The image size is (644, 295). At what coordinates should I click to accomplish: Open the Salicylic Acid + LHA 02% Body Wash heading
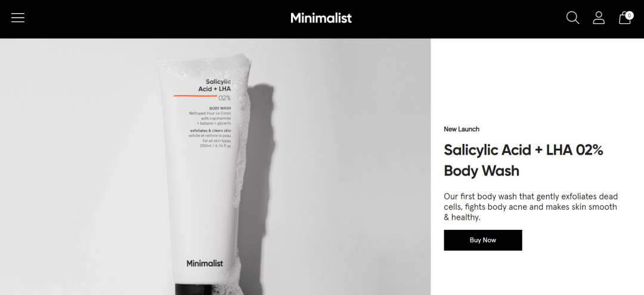[524, 160]
